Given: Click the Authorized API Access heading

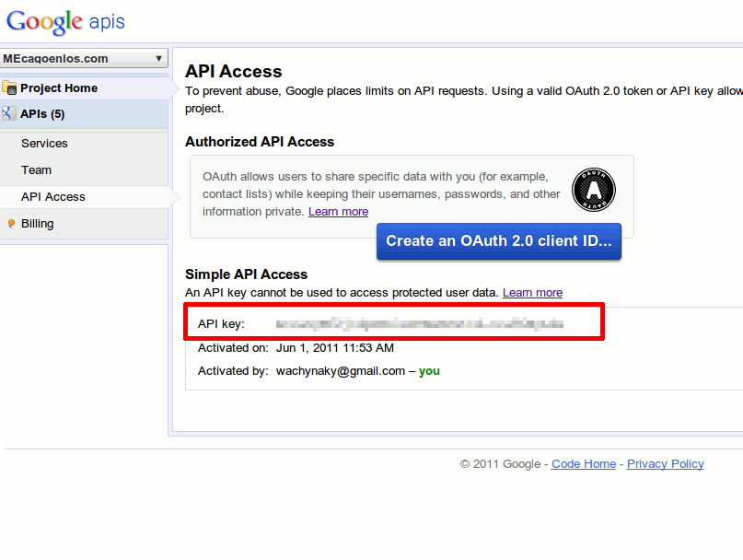Looking at the screenshot, I should coord(260,142).
